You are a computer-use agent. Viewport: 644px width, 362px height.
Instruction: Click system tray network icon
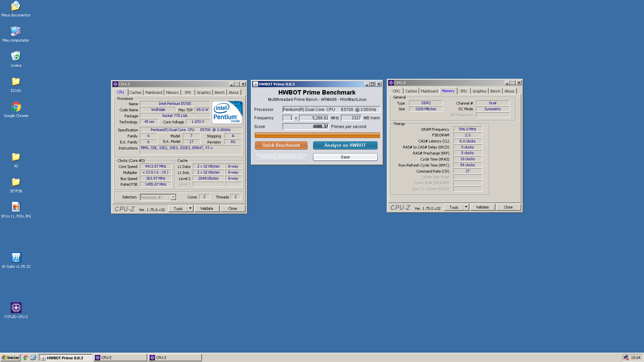click(626, 358)
